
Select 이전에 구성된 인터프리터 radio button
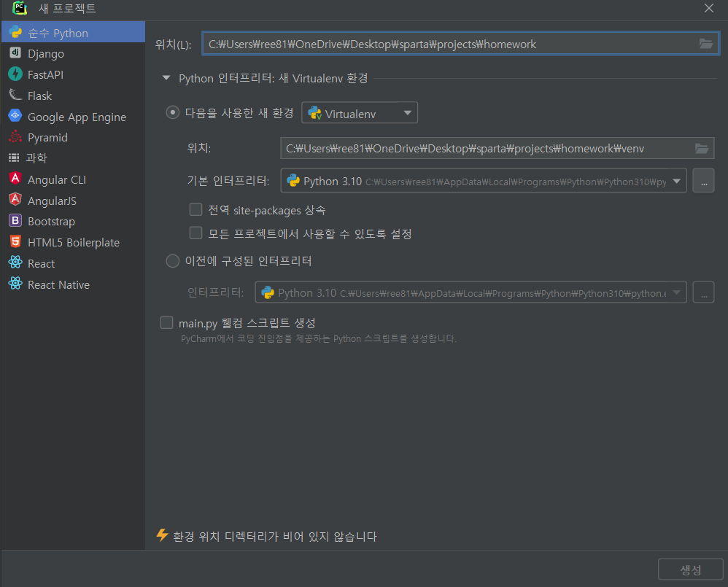point(173,261)
